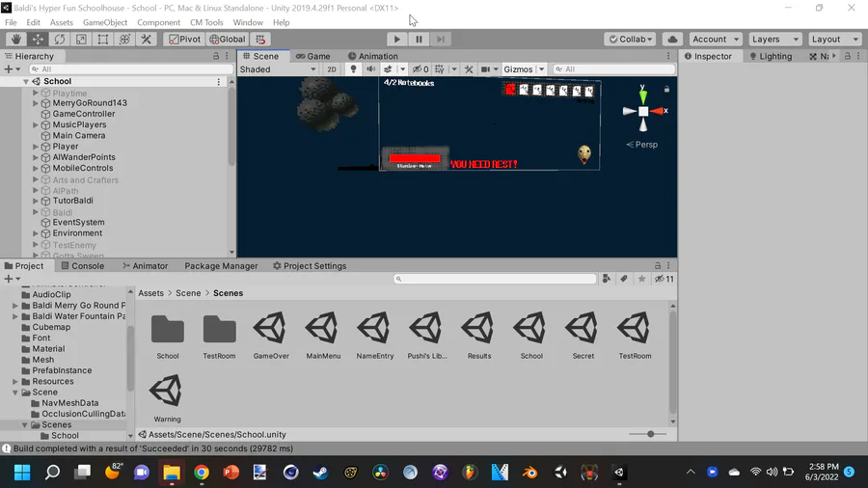
Task: Select the Rect tool
Action: pyautogui.click(x=103, y=40)
